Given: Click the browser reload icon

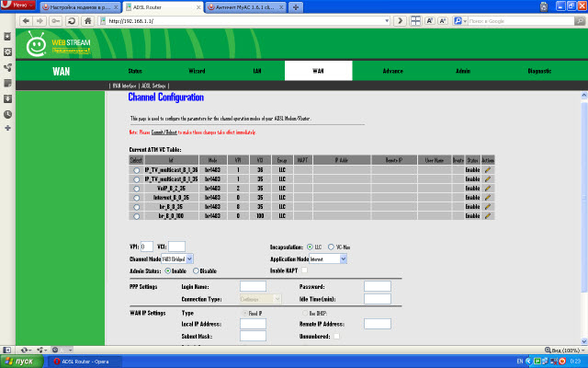Looking at the screenshot, I should 70,19.
